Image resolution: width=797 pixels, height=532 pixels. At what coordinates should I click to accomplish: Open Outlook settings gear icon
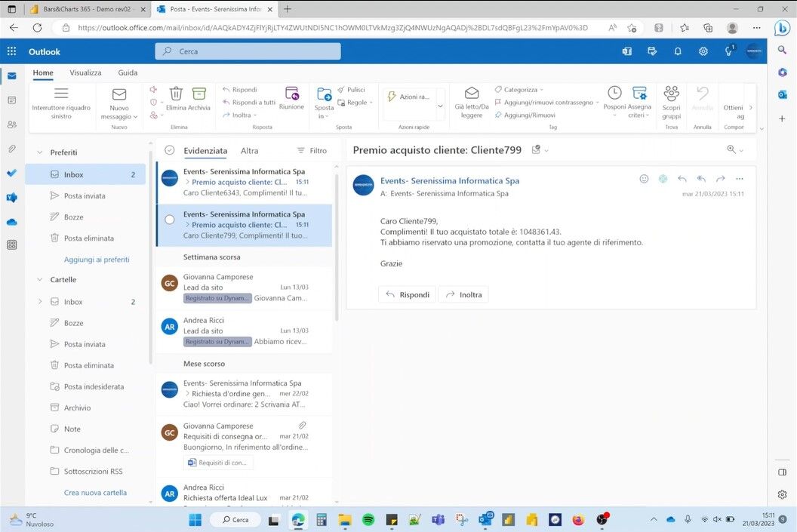pos(703,51)
